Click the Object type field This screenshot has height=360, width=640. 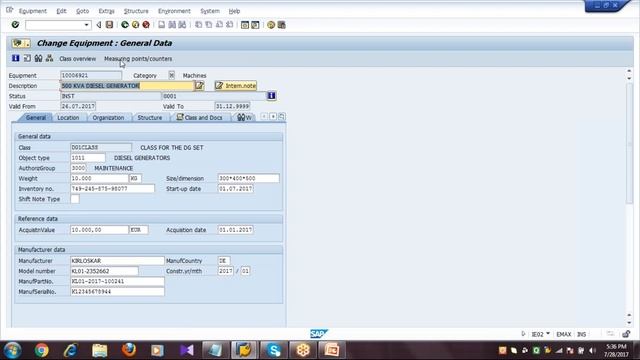point(88,158)
